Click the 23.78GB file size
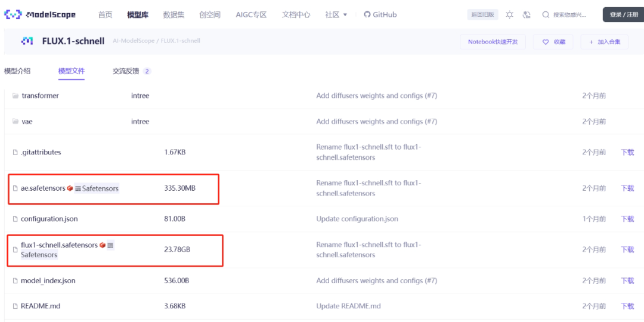 (x=177, y=250)
